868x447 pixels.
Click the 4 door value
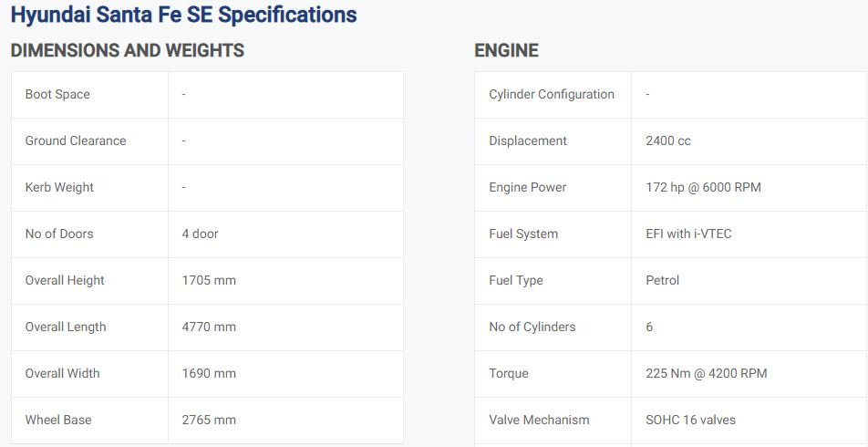(201, 234)
